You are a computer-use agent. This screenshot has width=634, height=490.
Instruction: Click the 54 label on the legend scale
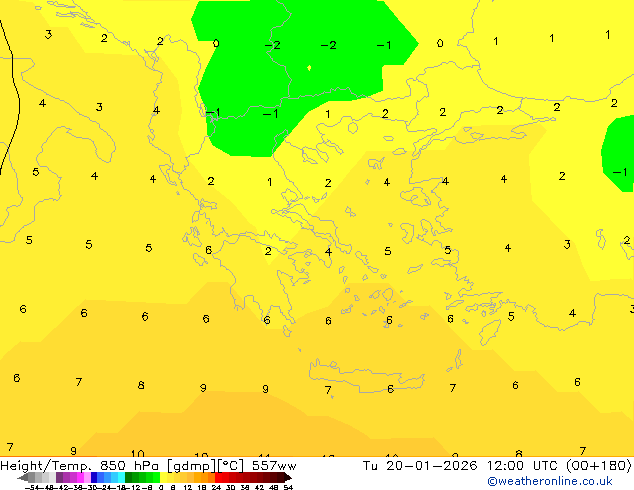[x=288, y=487]
